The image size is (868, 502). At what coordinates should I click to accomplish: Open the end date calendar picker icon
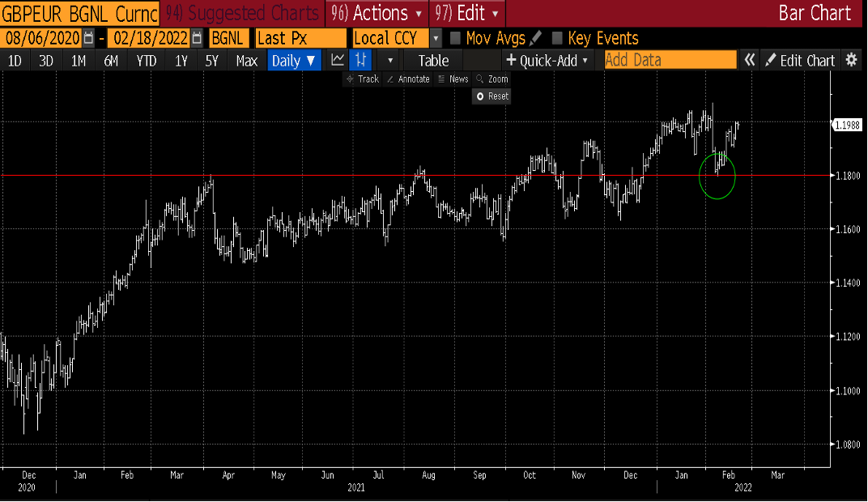coord(197,38)
